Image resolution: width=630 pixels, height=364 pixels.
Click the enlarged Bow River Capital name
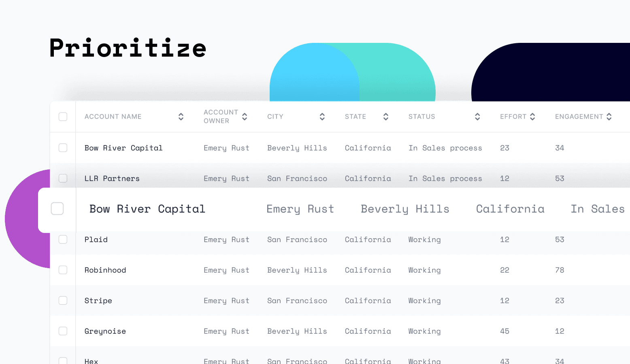[x=147, y=209]
